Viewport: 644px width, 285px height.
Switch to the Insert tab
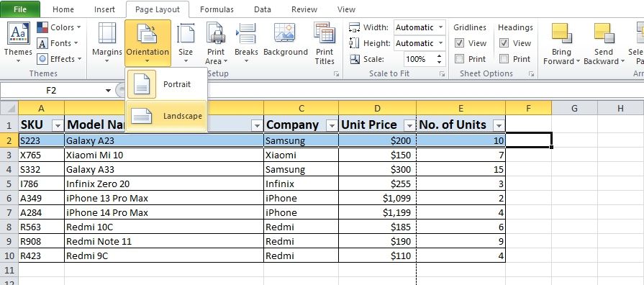pyautogui.click(x=105, y=9)
